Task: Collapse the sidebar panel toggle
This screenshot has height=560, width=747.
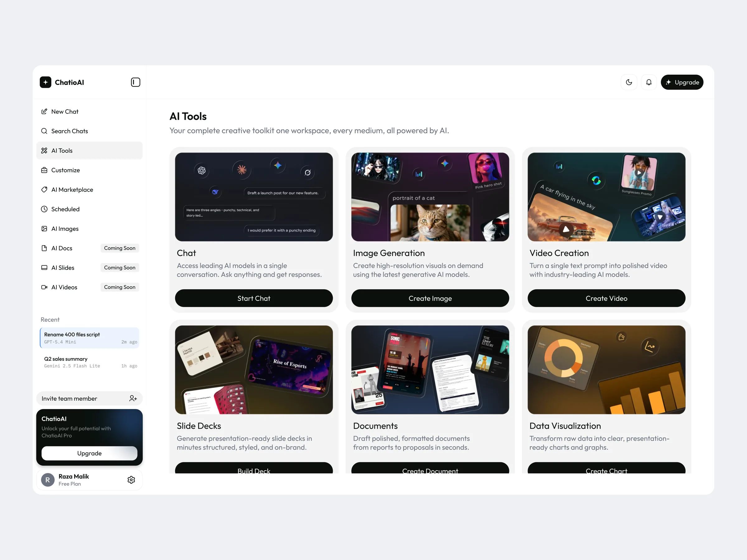Action: point(135,82)
